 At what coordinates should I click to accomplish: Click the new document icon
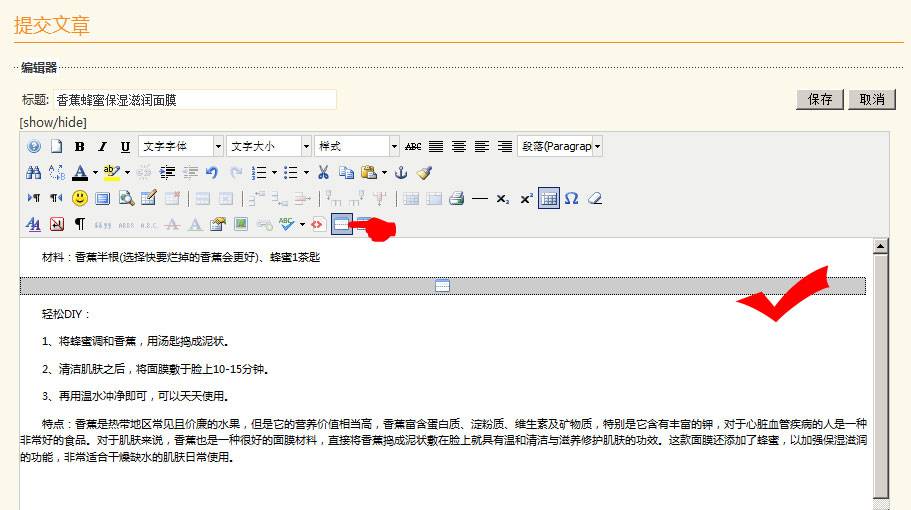point(56,146)
